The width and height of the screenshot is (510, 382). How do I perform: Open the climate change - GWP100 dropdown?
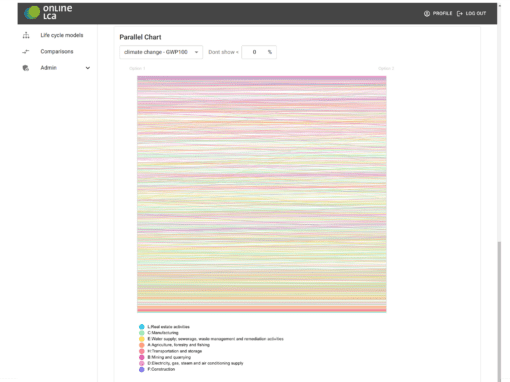pos(161,52)
